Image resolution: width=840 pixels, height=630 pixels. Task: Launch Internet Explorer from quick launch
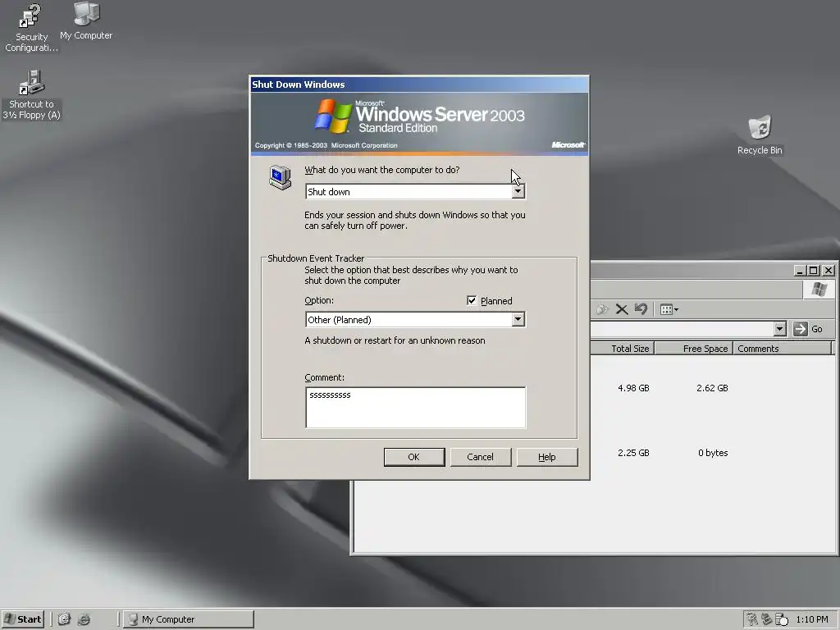(x=84, y=619)
